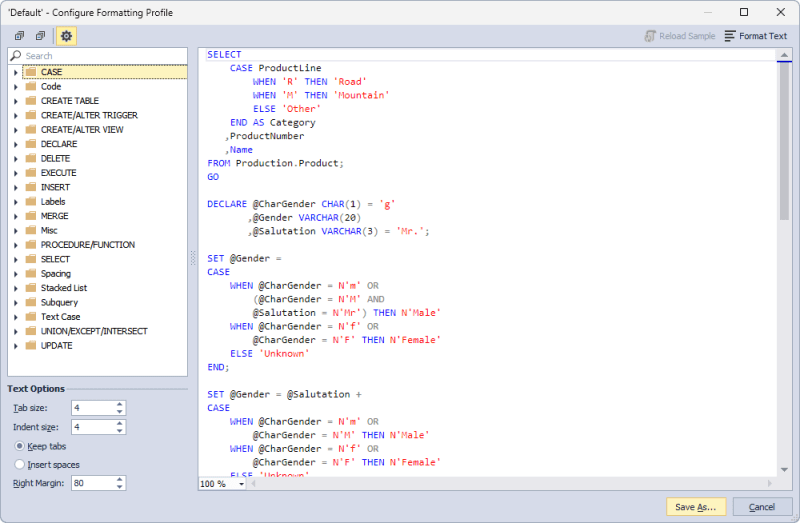The image size is (800, 523).
Task: Click the INSERT folder icon
Action: (x=31, y=187)
